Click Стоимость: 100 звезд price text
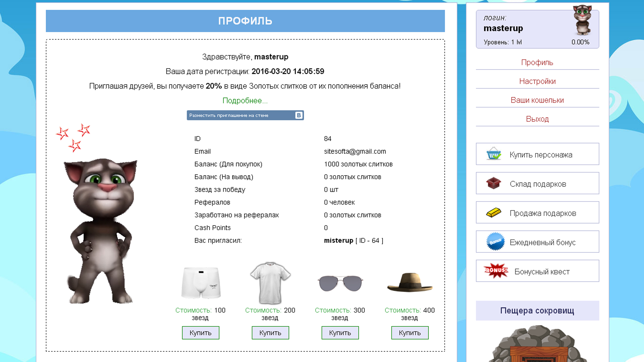The height and width of the screenshot is (362, 644). tap(200, 314)
